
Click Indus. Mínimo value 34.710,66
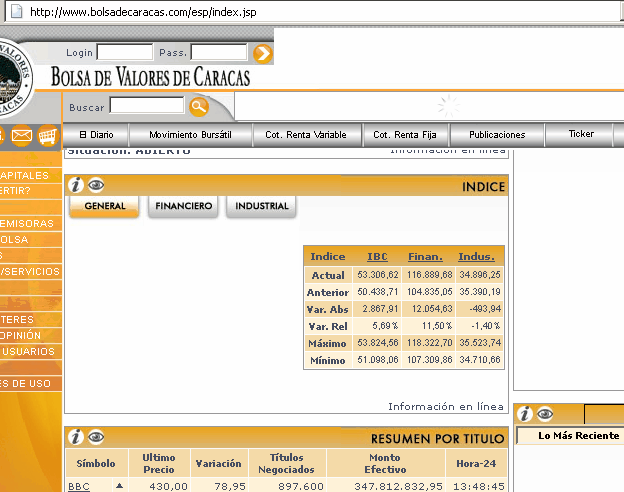pyautogui.click(x=480, y=360)
